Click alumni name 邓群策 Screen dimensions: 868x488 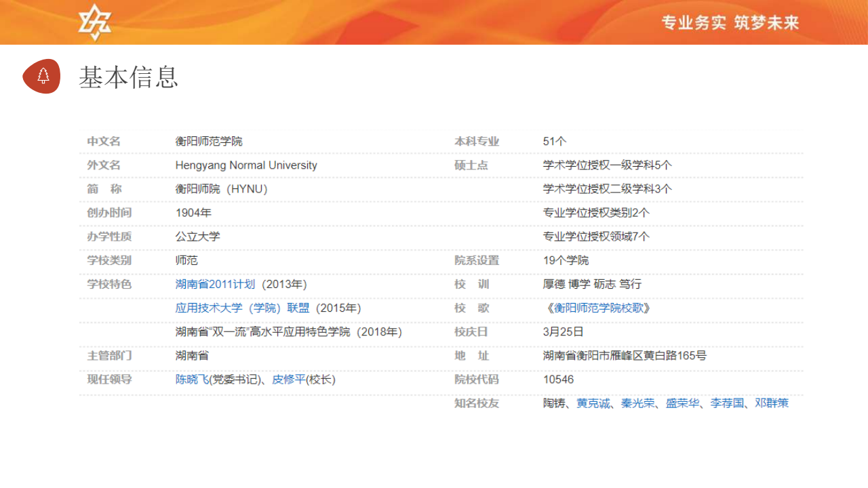click(x=772, y=403)
